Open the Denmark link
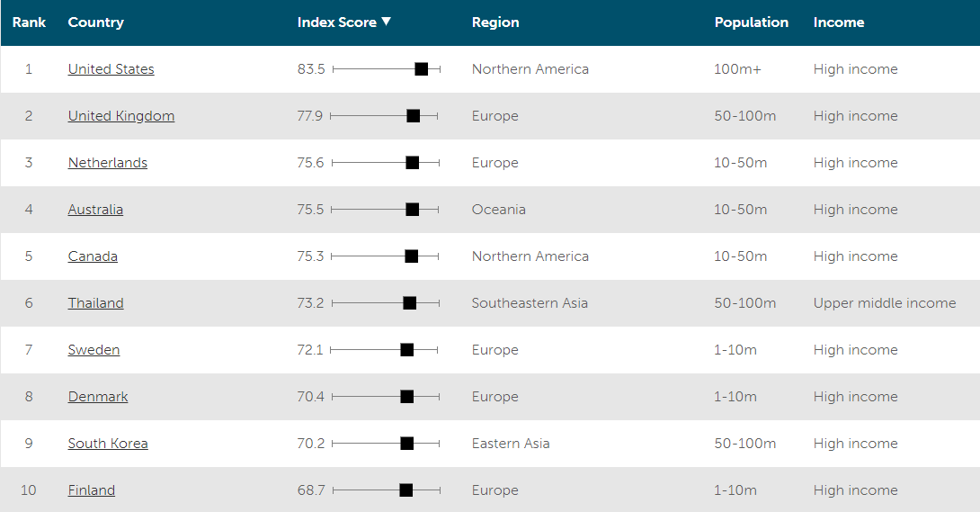Screen dimensions: 980x512 coord(97,397)
